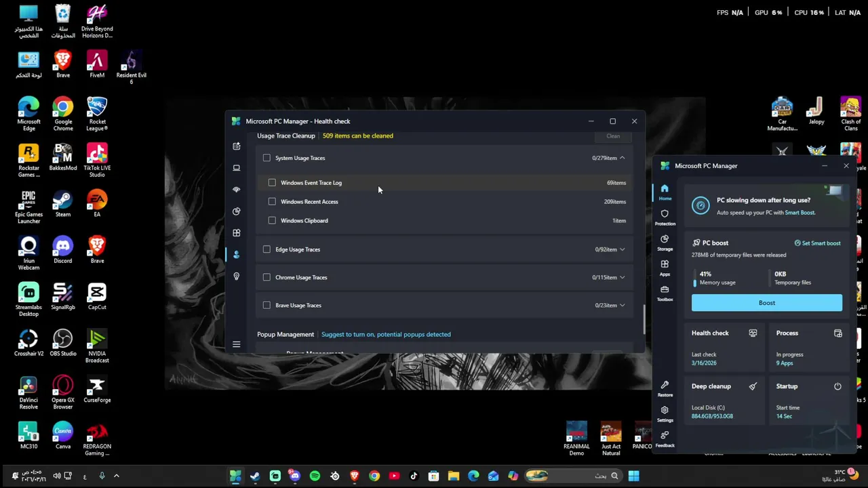Click the '9 Apps' process count
This screenshot has width=868, height=488.
point(785,363)
